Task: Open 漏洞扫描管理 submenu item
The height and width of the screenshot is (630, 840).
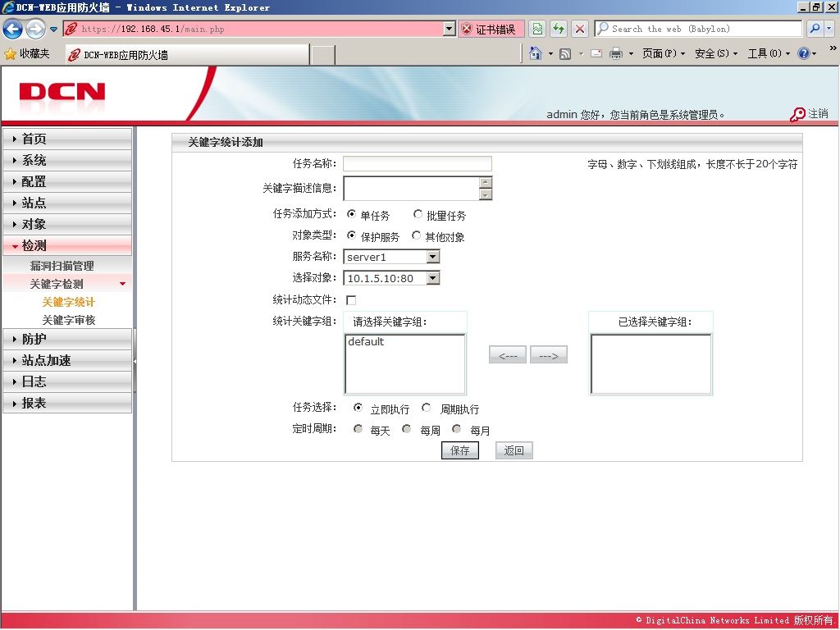Action: tap(62, 266)
